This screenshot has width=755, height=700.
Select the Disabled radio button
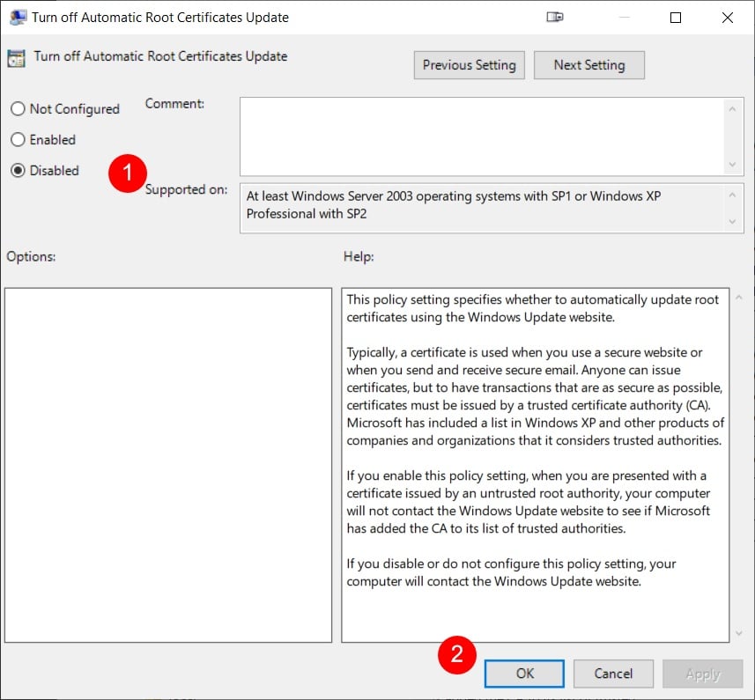17,170
